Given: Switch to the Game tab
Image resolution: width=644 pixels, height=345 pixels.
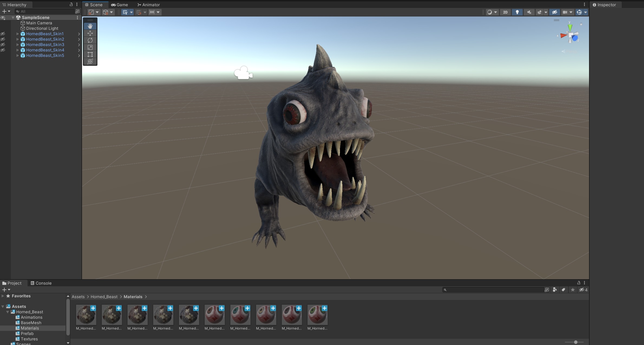Looking at the screenshot, I should [119, 5].
